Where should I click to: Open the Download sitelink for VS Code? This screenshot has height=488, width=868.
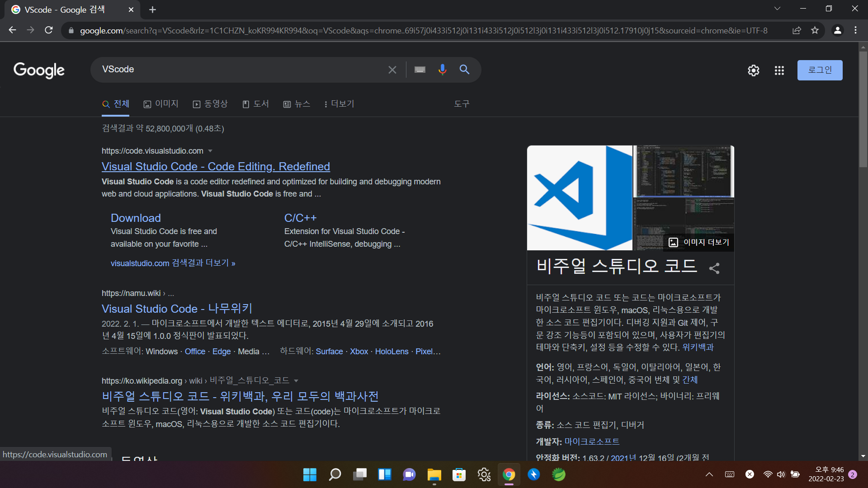coord(136,218)
